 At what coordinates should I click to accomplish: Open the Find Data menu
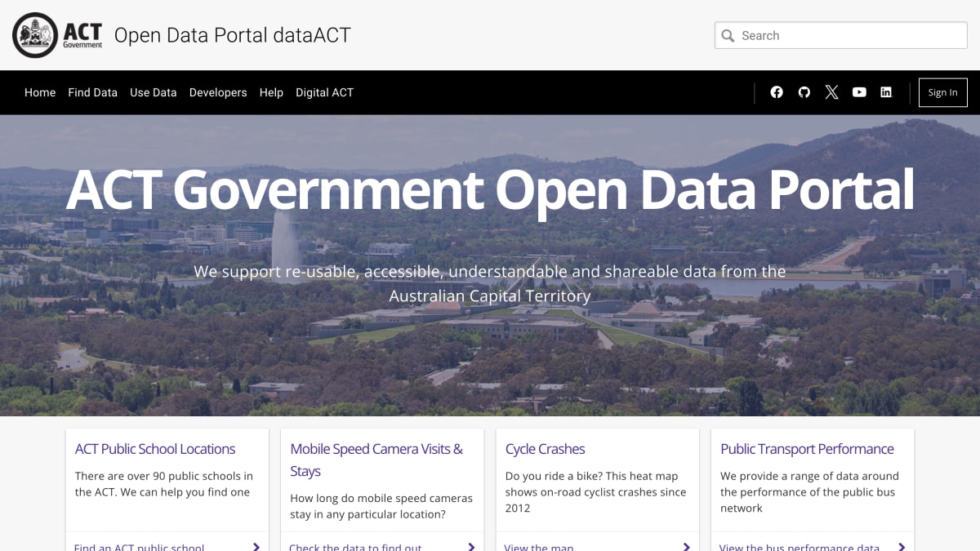[x=92, y=92]
